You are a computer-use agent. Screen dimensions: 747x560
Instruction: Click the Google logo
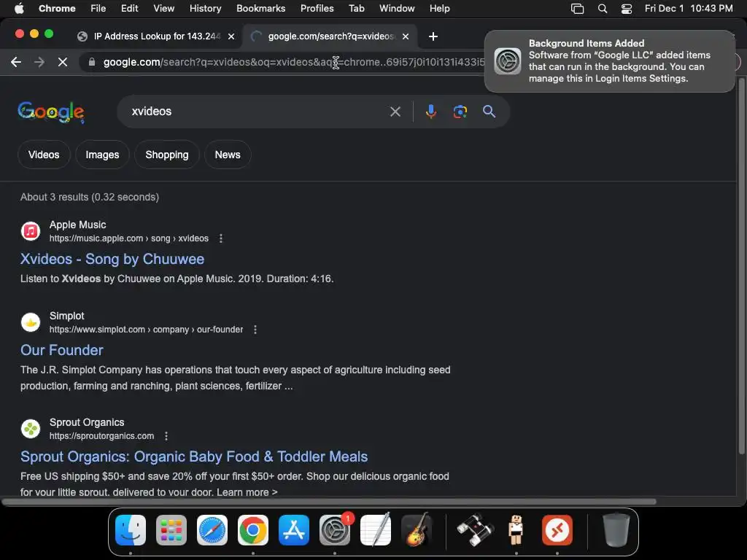click(x=51, y=112)
